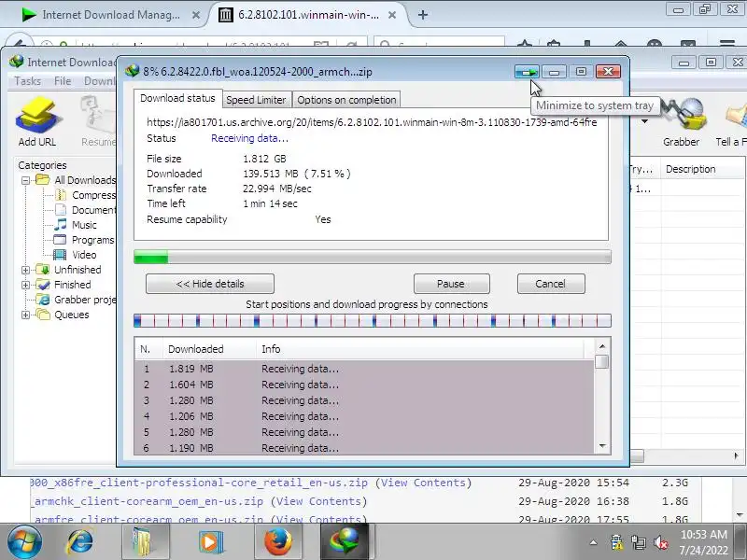Click the Action Center flag tray icon
The image size is (747, 560).
click(x=616, y=542)
